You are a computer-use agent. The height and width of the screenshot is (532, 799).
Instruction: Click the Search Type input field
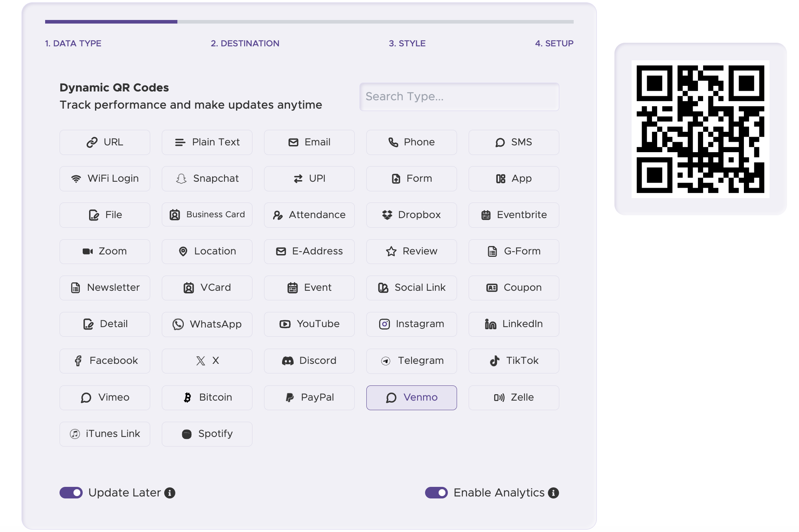tap(459, 97)
